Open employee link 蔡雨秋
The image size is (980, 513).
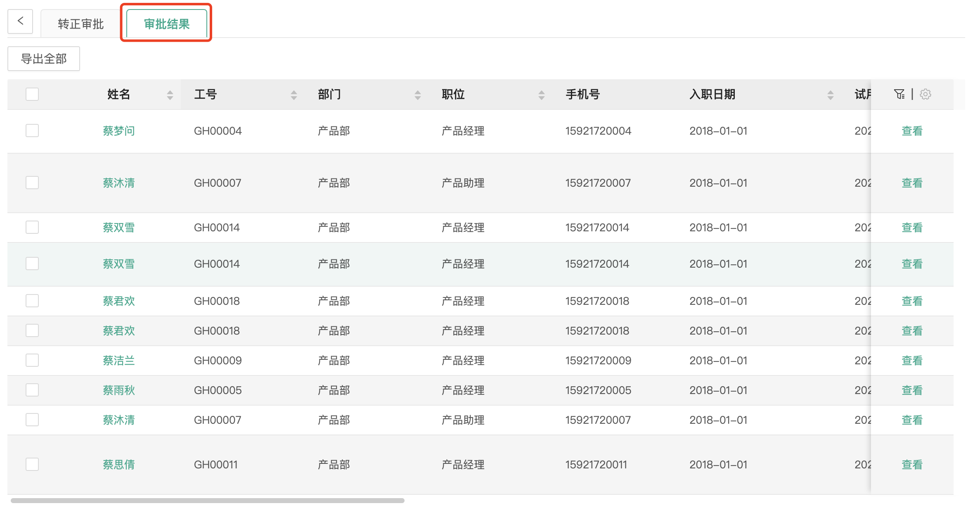119,390
